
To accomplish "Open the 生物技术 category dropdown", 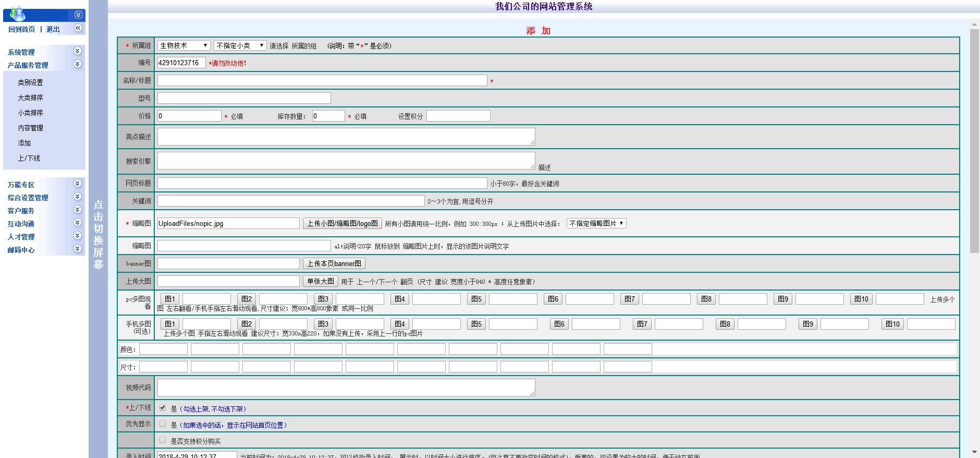I will [184, 45].
